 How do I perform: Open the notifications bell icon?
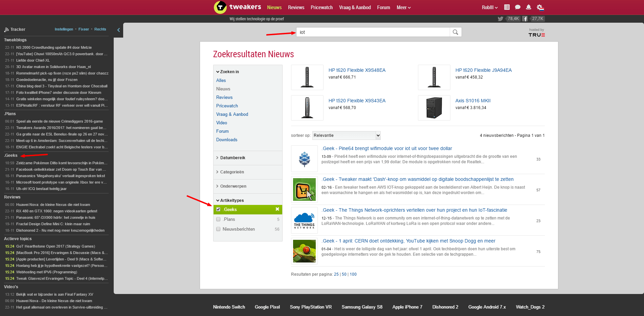(529, 7)
